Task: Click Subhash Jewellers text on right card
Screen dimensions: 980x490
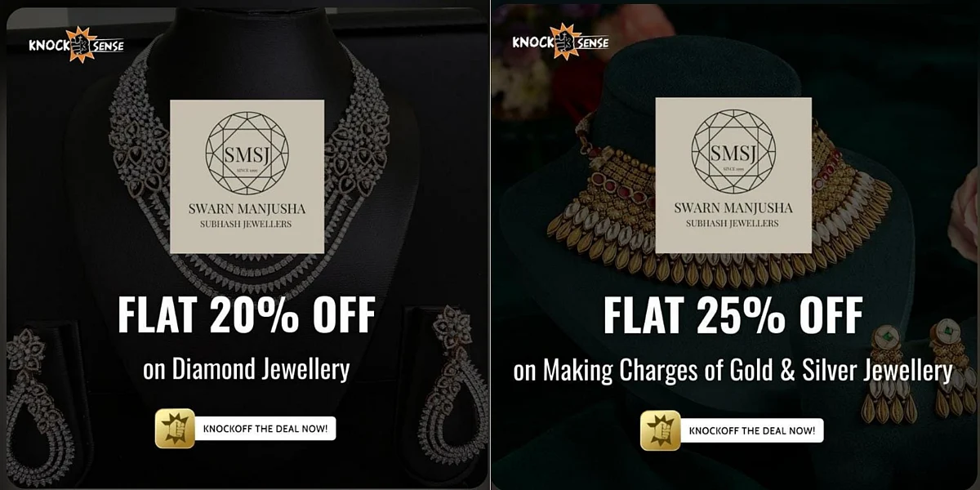Action: click(733, 224)
